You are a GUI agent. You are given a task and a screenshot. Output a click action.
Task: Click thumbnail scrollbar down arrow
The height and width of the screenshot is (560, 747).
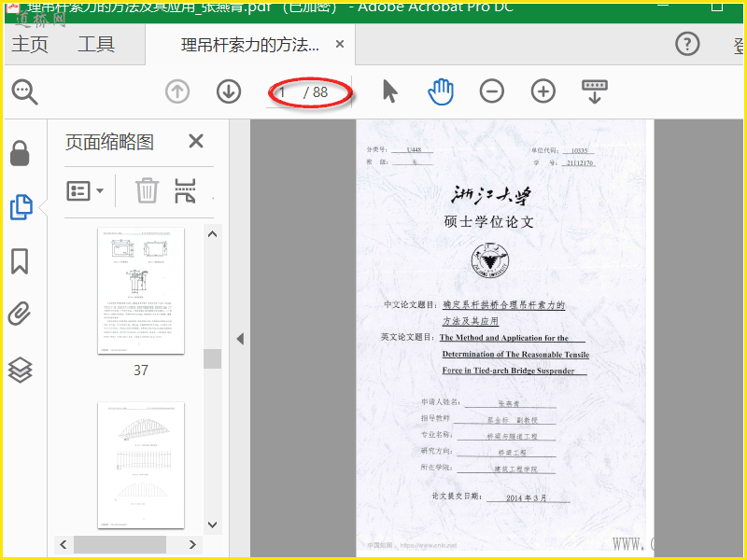(213, 525)
